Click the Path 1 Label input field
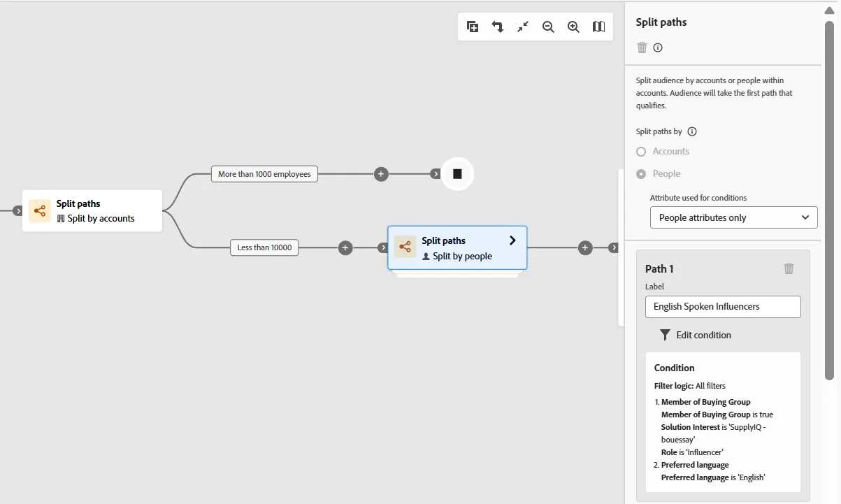The height and width of the screenshot is (504, 841). (x=723, y=307)
